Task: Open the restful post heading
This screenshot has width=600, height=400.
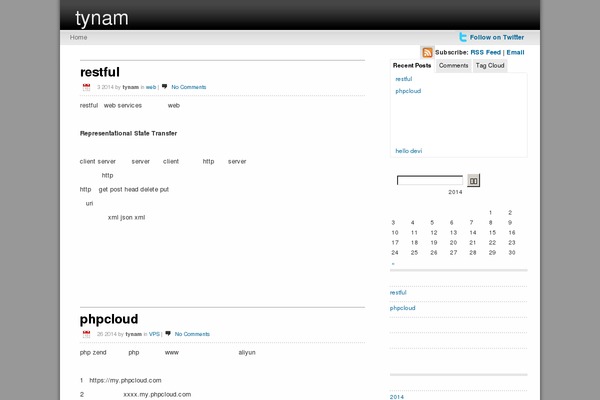Action: coord(100,72)
